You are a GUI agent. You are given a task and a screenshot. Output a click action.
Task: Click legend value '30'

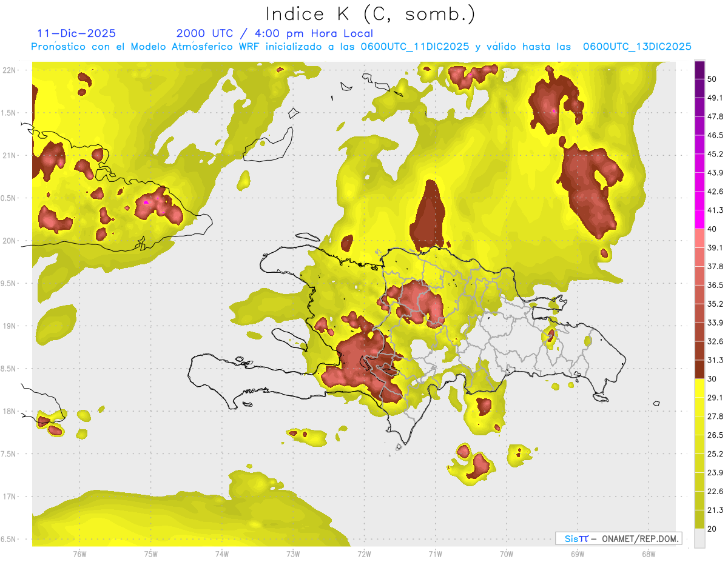pos(713,379)
